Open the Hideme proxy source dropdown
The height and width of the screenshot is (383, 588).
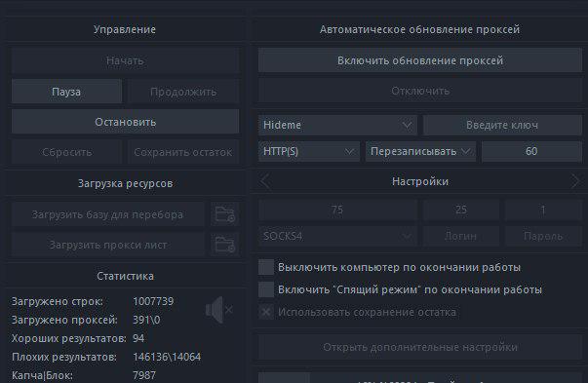tap(337, 125)
